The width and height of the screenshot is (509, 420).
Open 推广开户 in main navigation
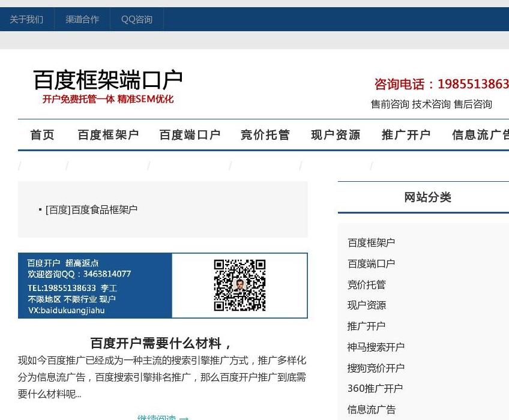coord(406,134)
